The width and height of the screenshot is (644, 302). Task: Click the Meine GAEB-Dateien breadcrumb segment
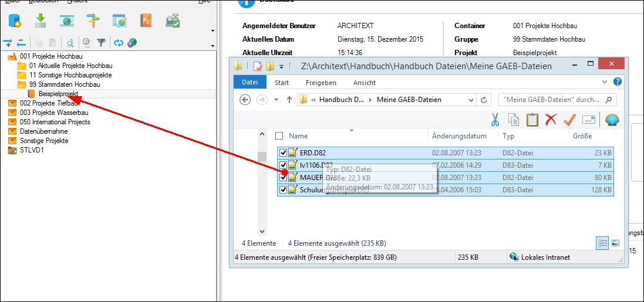pos(409,100)
